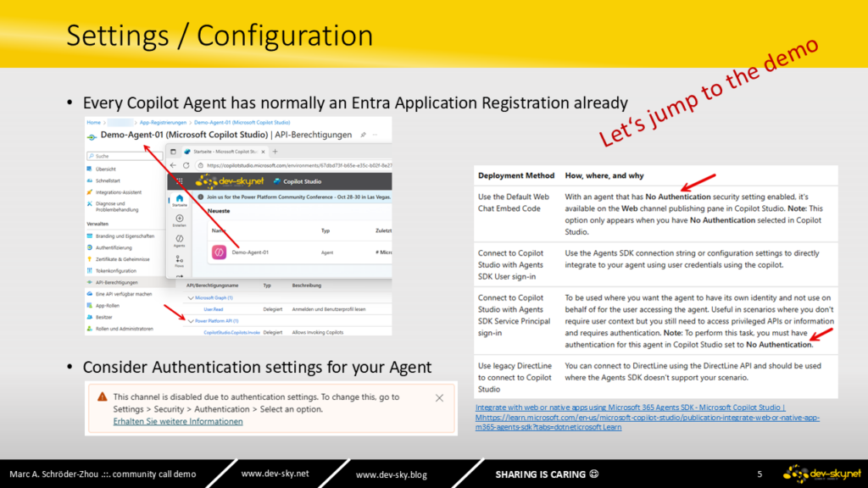The image size is (868, 488).
Task: Click the Beschreibung column header
Action: tap(307, 286)
